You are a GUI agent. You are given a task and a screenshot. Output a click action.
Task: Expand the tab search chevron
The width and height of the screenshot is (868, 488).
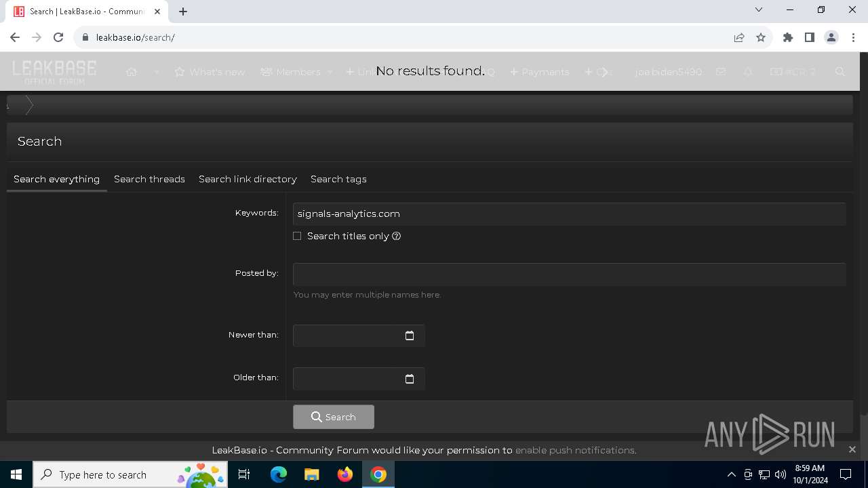point(759,10)
